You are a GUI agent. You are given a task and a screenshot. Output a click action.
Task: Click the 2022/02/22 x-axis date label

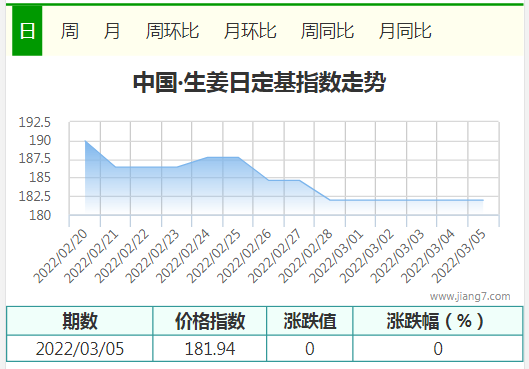tap(122, 256)
